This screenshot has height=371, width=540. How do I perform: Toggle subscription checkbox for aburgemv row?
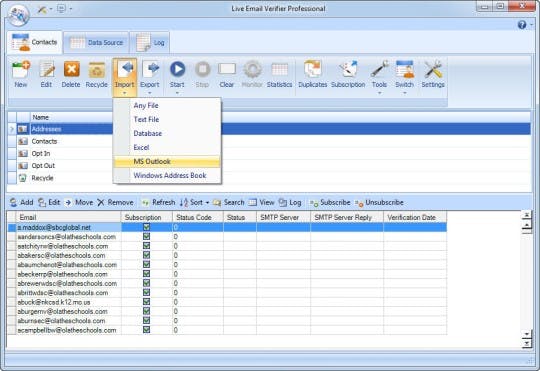click(x=146, y=311)
